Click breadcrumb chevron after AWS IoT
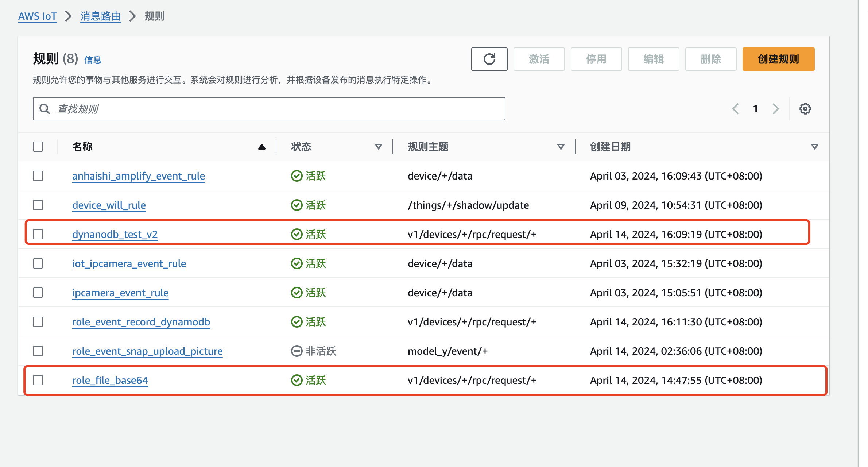Image resolution: width=868 pixels, height=467 pixels. [x=68, y=16]
